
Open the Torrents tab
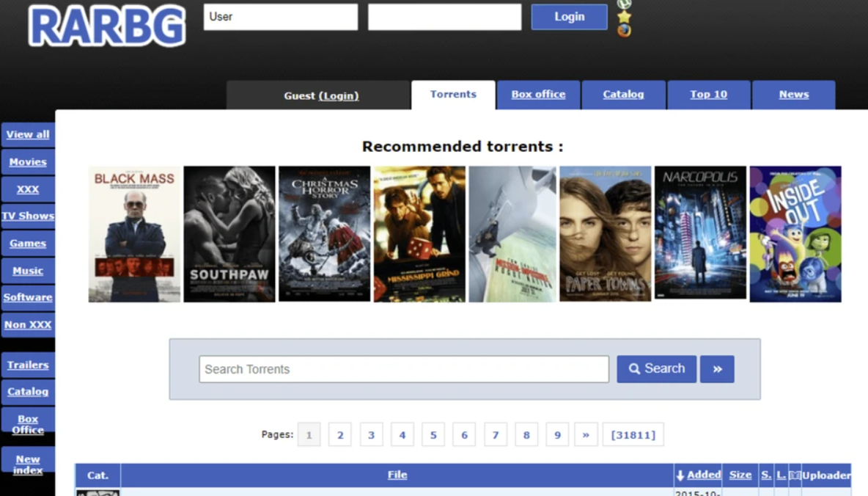[x=453, y=95]
